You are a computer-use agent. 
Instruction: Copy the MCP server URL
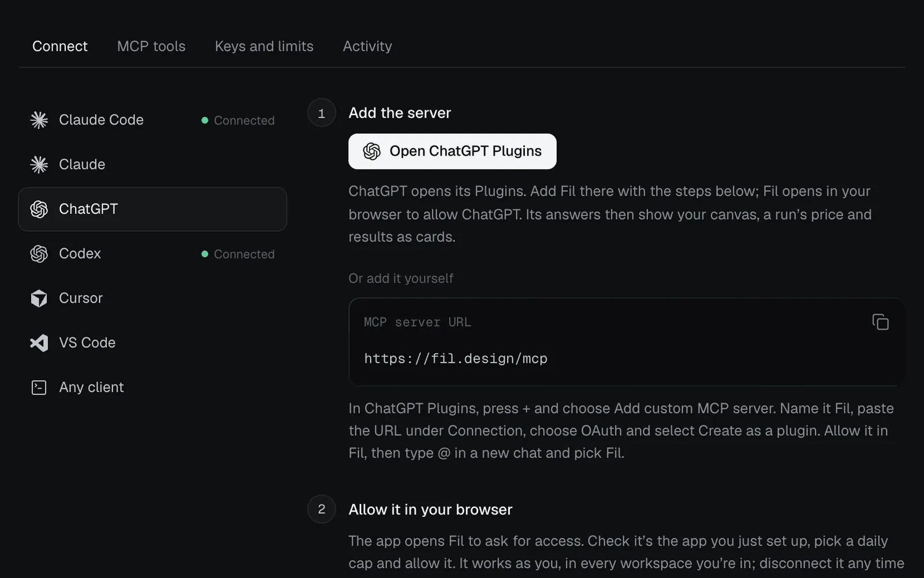tap(880, 322)
